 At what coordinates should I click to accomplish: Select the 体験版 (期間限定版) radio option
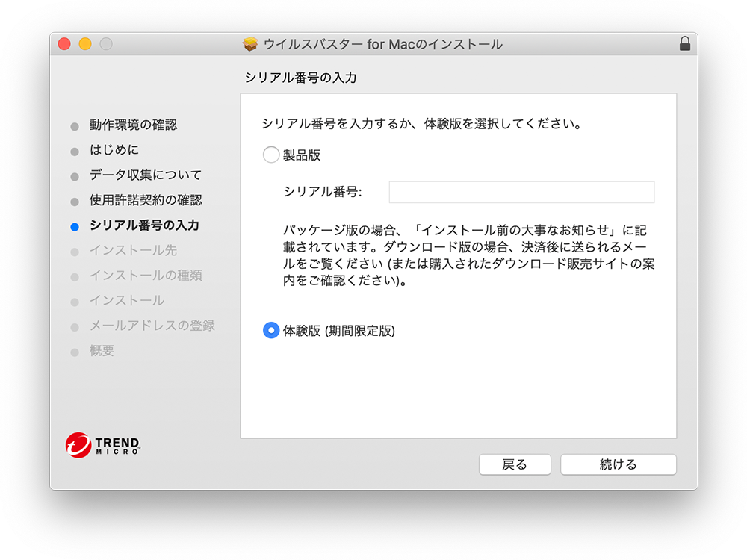(x=271, y=331)
